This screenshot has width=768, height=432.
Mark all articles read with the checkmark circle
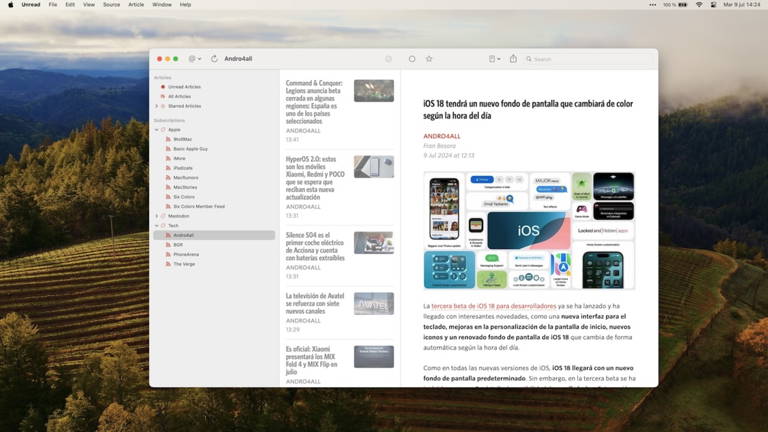388,59
